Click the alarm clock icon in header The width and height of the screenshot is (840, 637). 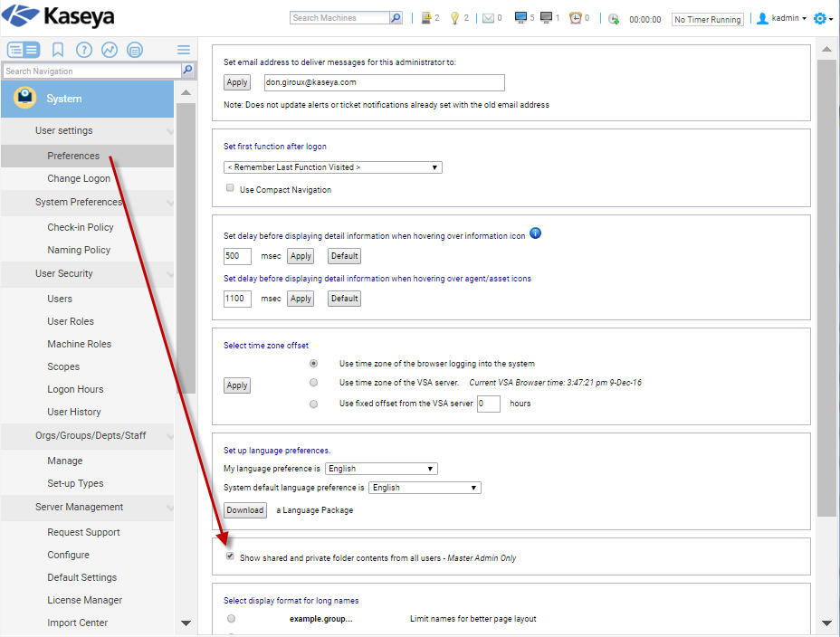[x=576, y=18]
